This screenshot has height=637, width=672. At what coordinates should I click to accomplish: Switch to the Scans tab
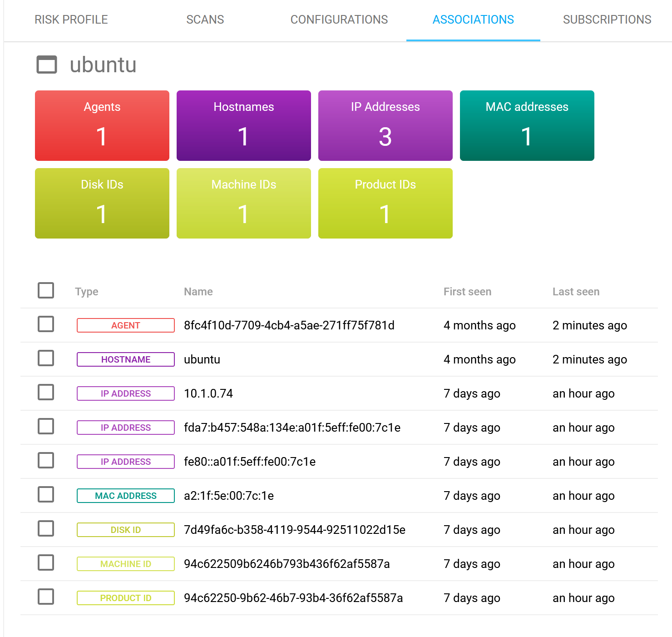pos(205,20)
